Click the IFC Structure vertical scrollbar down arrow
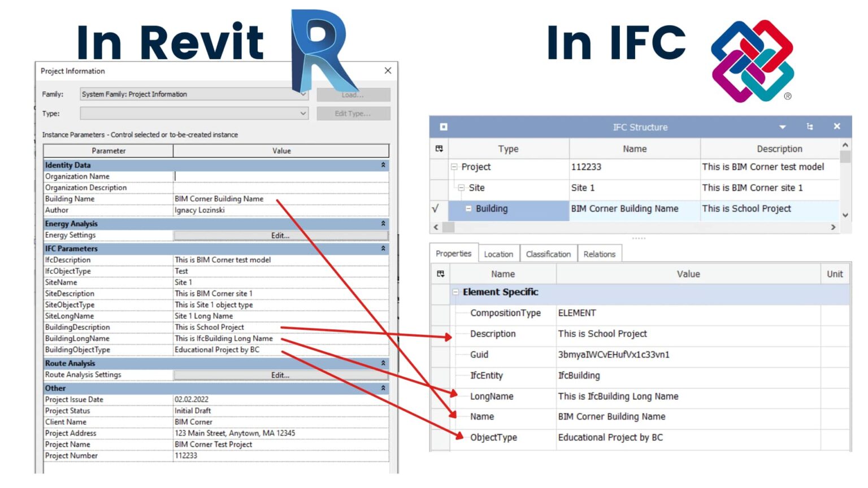The height and width of the screenshot is (488, 868). [x=845, y=215]
